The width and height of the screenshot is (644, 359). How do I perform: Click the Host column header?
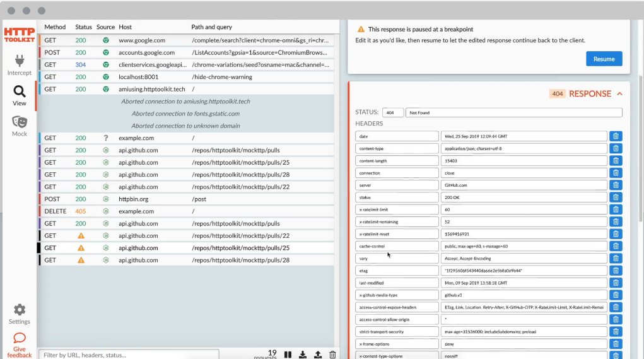tap(126, 27)
